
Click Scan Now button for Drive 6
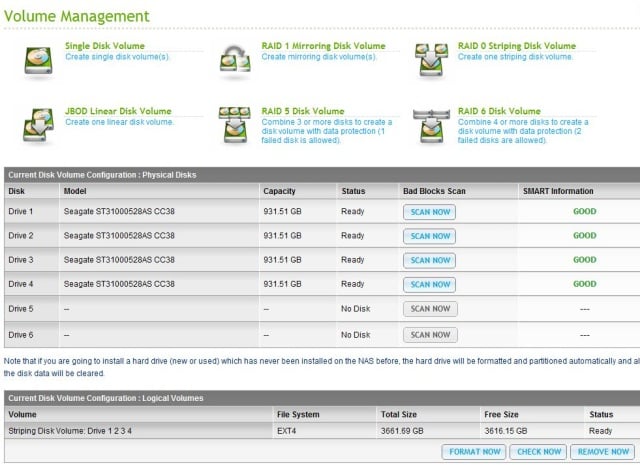point(430,335)
